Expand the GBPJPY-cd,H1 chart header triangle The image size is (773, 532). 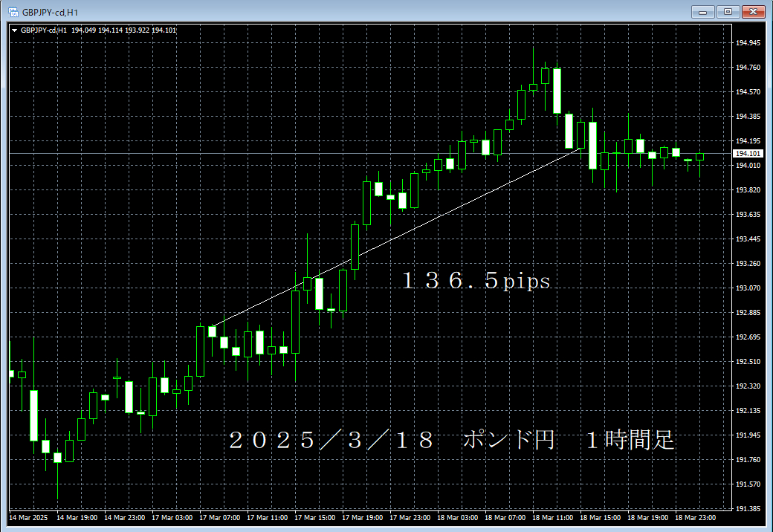tap(15, 30)
